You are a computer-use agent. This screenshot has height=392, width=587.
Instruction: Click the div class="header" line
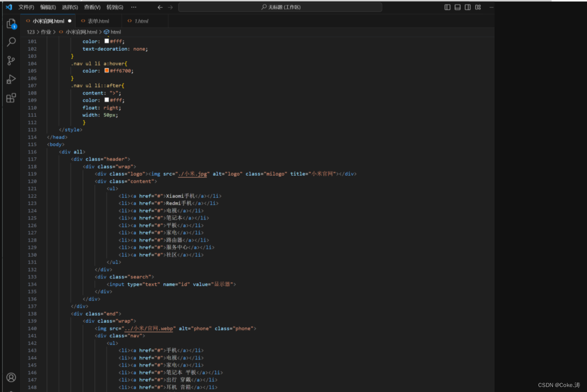coord(100,159)
